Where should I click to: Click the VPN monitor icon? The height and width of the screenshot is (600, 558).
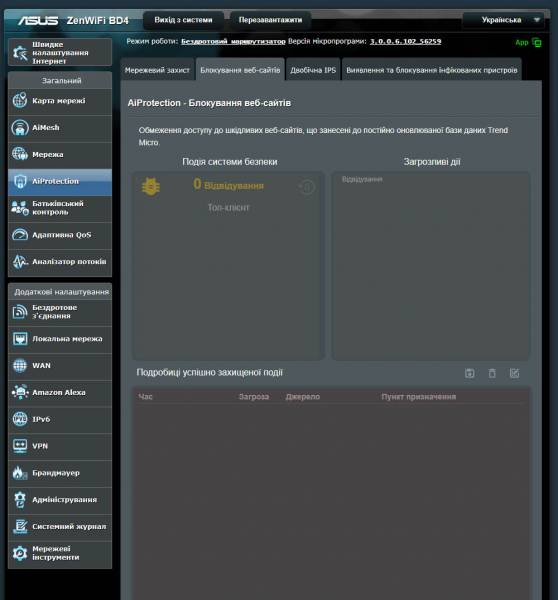pyautogui.click(x=20, y=446)
